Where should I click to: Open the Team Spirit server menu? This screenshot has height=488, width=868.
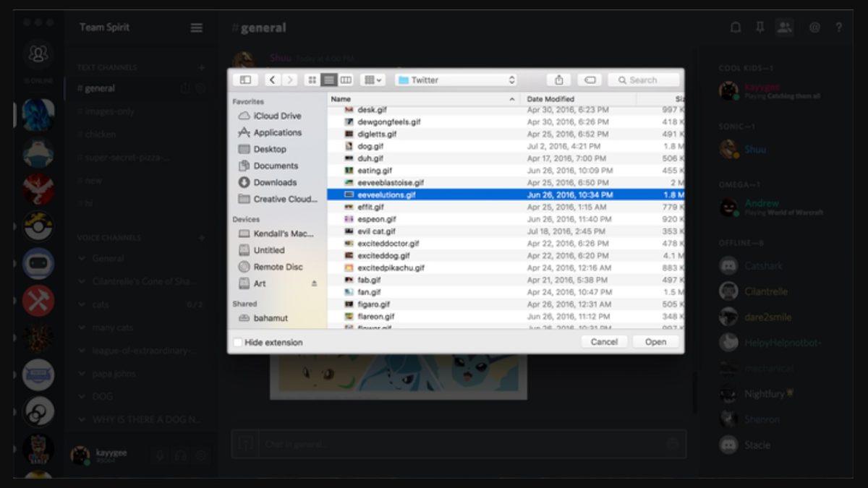tap(196, 27)
